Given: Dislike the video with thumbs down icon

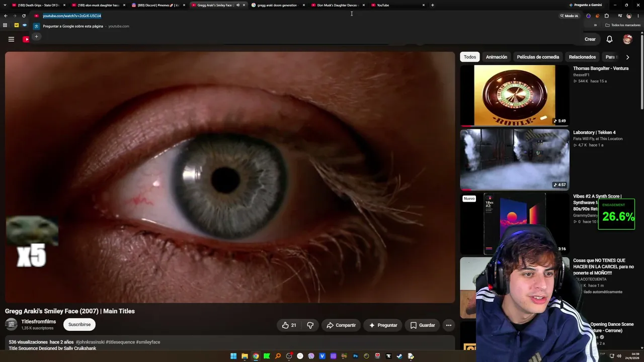Looking at the screenshot, I should click(x=310, y=325).
